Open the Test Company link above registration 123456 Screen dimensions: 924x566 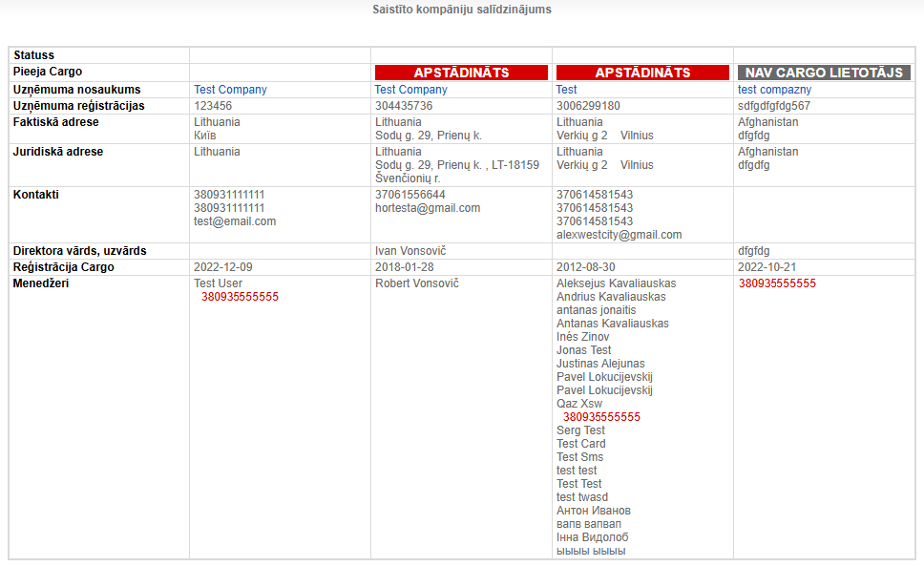230,90
